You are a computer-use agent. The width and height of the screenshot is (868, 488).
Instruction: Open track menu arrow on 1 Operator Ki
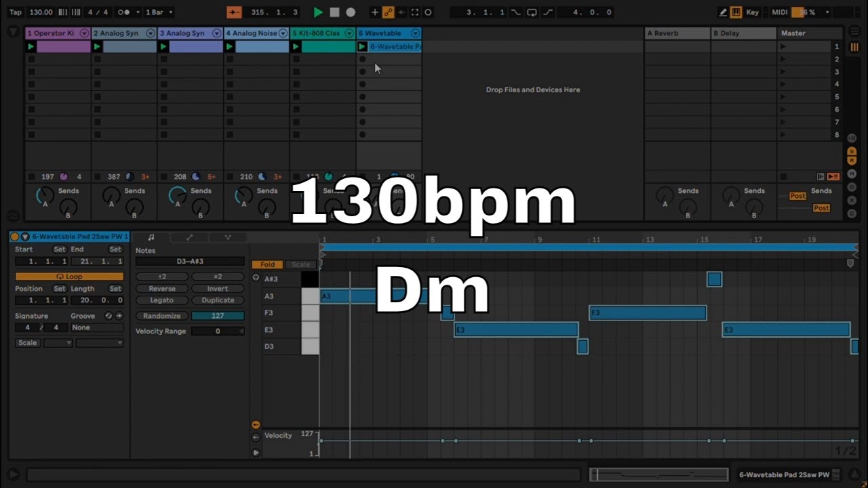[84, 33]
